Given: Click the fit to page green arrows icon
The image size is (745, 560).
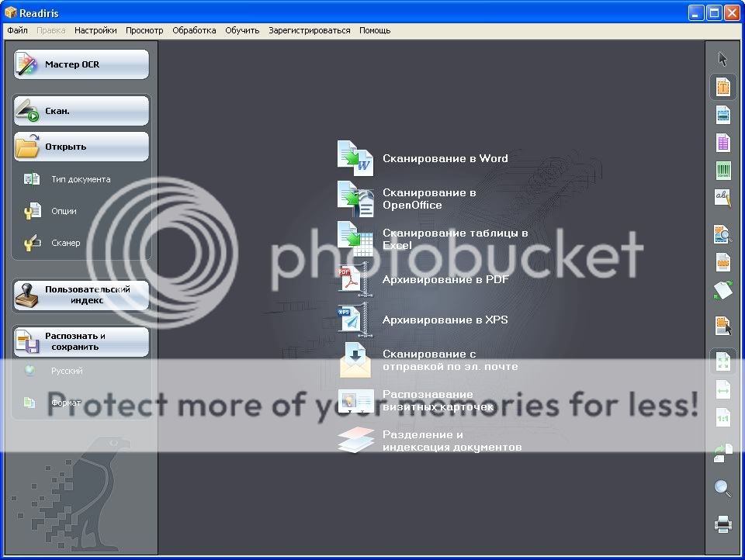Looking at the screenshot, I should [x=722, y=362].
